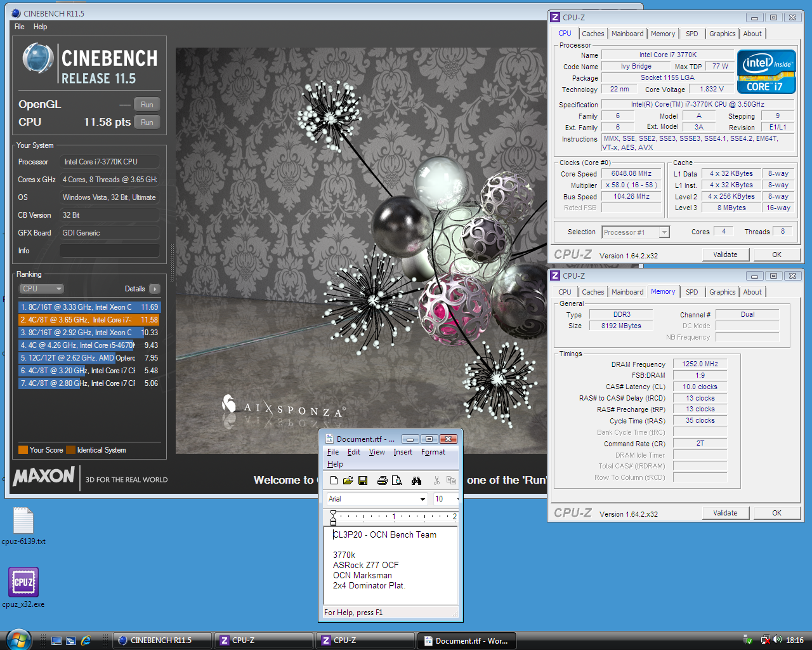This screenshot has height=650, width=812.
Task: Select the cpuz_x32.exe desktop icon
Action: tap(23, 588)
